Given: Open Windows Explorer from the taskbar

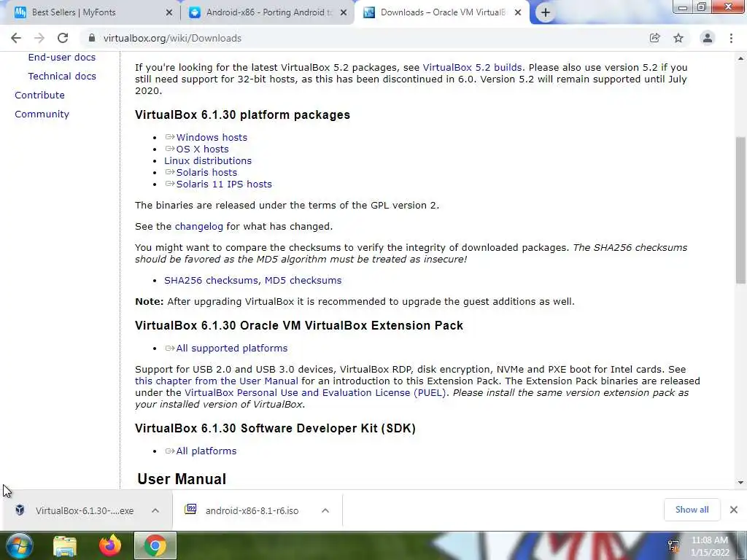Looking at the screenshot, I should tap(65, 545).
